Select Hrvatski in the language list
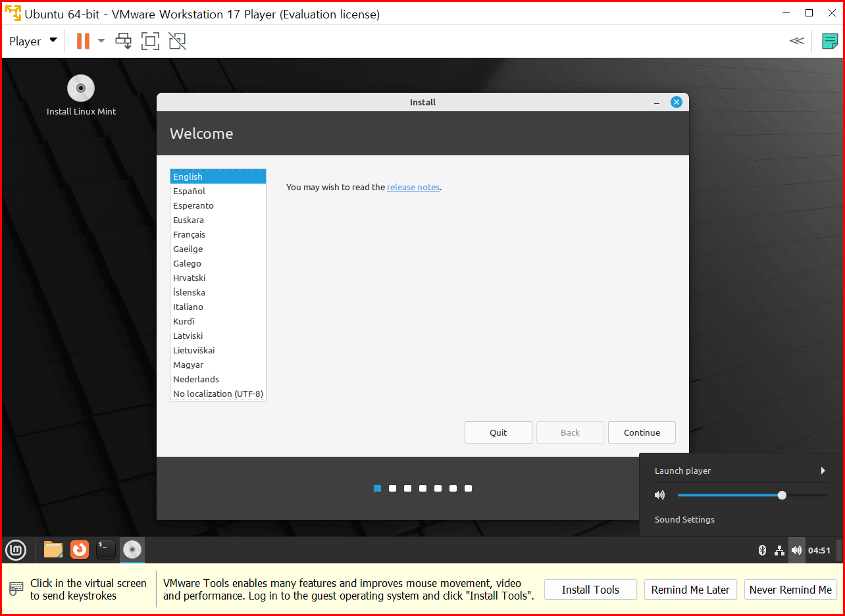Viewport: 845px width, 616px height. click(218, 278)
